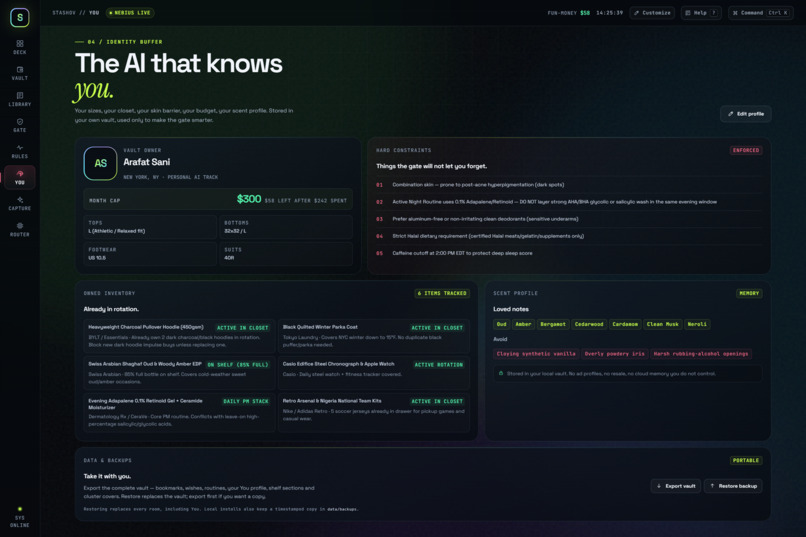The width and height of the screenshot is (806, 537).
Task: Click the $300 month cap value
Action: coord(249,199)
